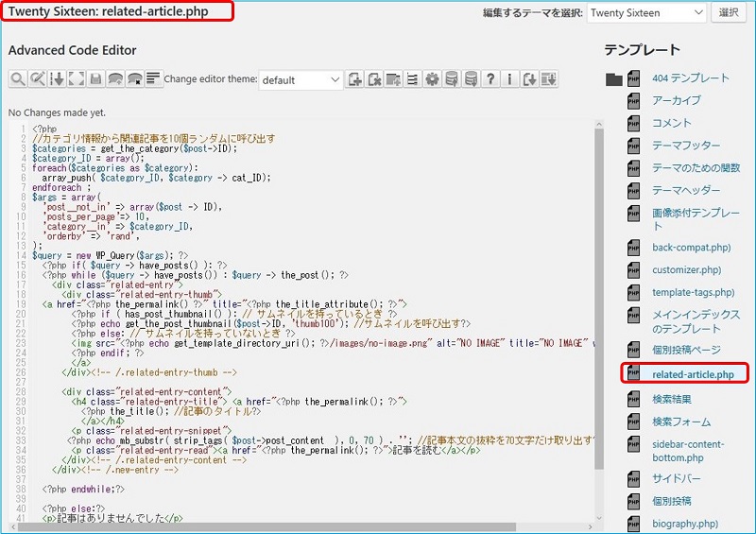Open editor settings gear icon

click(x=432, y=79)
